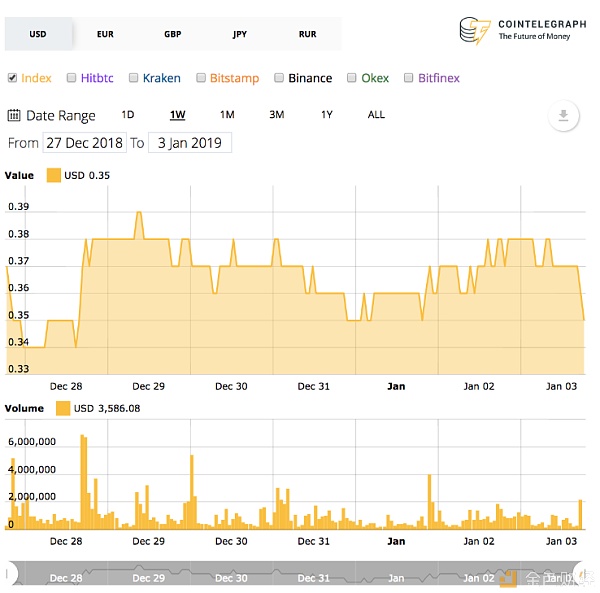Choose the JPY currency tab
Screen dimensions: 600x593
(x=240, y=34)
